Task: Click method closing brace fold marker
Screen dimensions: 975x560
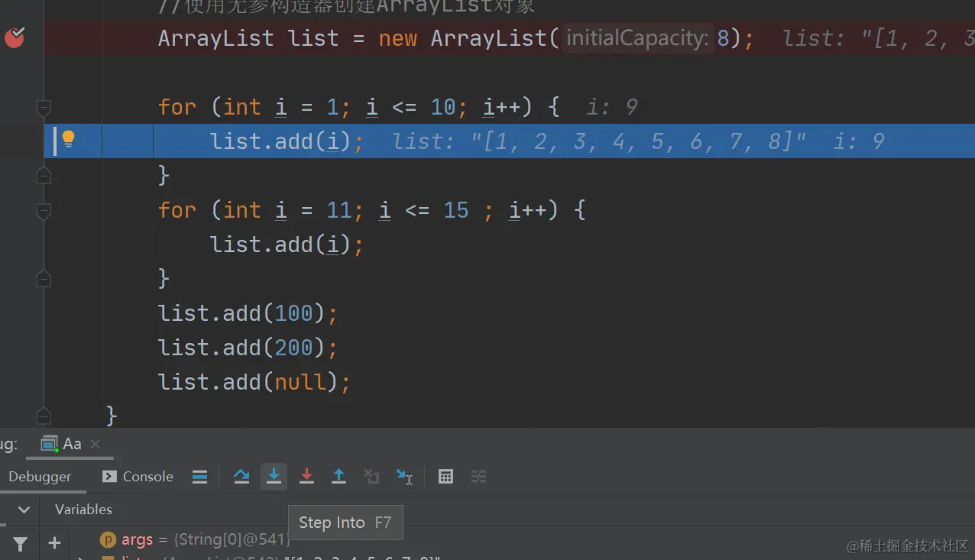Action: pyautogui.click(x=44, y=416)
